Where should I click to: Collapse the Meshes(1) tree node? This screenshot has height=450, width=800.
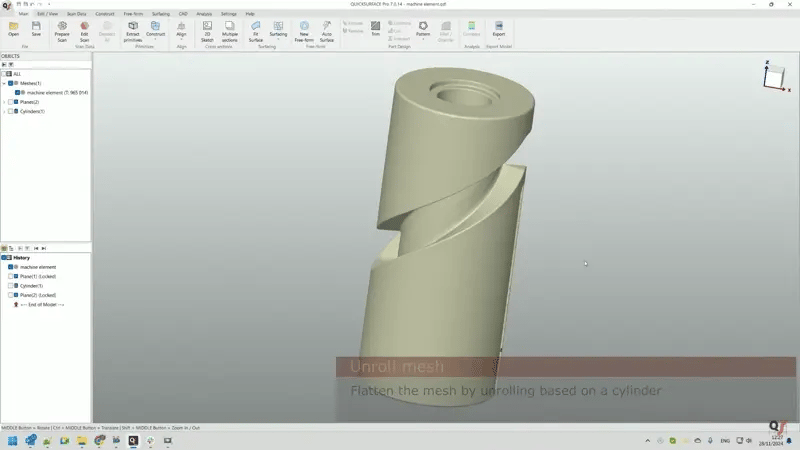(4, 83)
